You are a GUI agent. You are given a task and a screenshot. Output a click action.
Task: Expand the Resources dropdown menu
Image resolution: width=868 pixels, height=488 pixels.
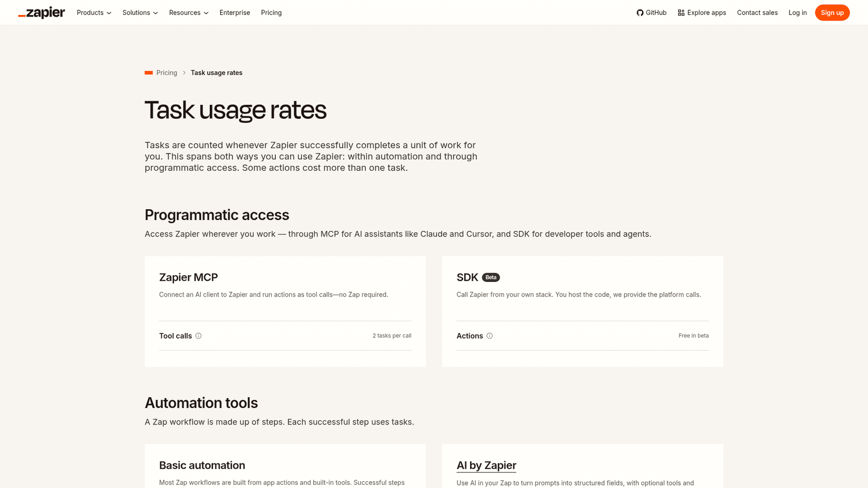click(x=189, y=12)
